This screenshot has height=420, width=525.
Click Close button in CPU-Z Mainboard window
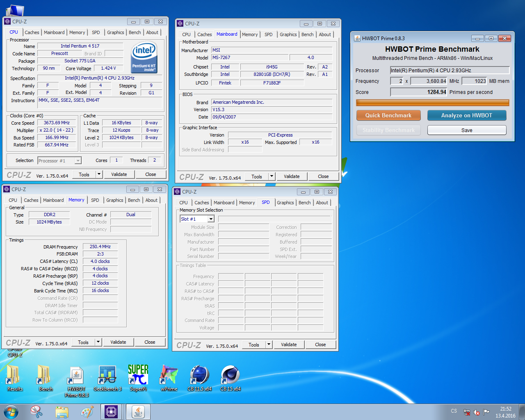(x=323, y=176)
